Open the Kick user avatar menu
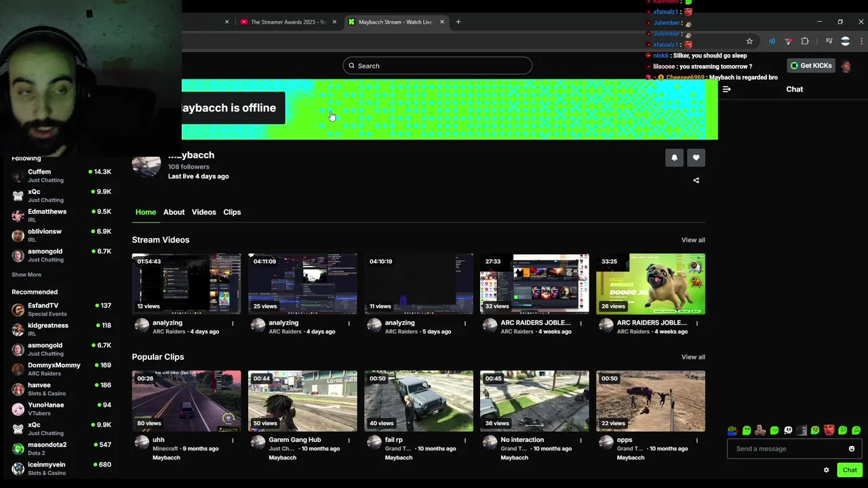The image size is (868, 488). pyautogui.click(x=846, y=66)
